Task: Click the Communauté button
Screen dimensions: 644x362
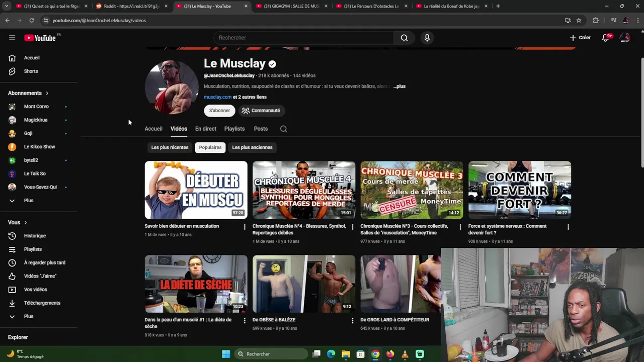Action: tap(261, 111)
